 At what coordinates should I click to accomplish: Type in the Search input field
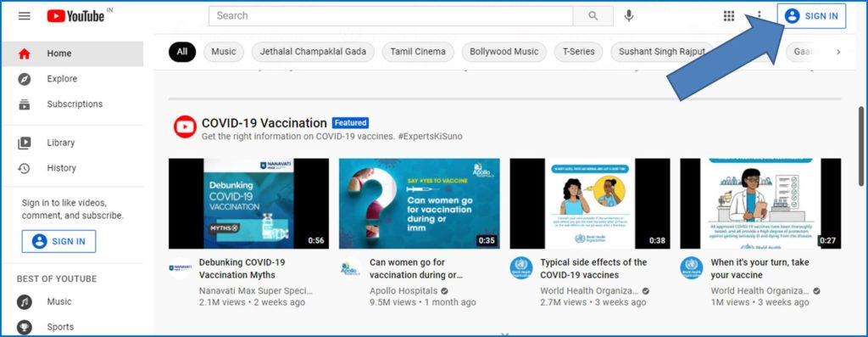coord(391,16)
